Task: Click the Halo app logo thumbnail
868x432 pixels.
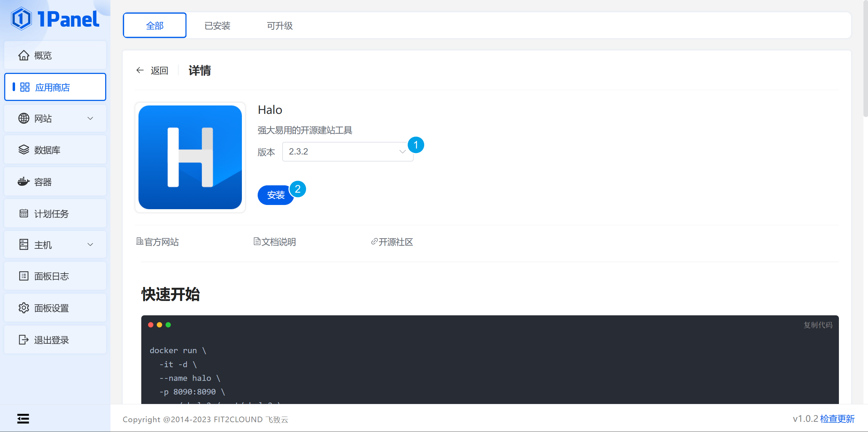Action: (x=190, y=157)
